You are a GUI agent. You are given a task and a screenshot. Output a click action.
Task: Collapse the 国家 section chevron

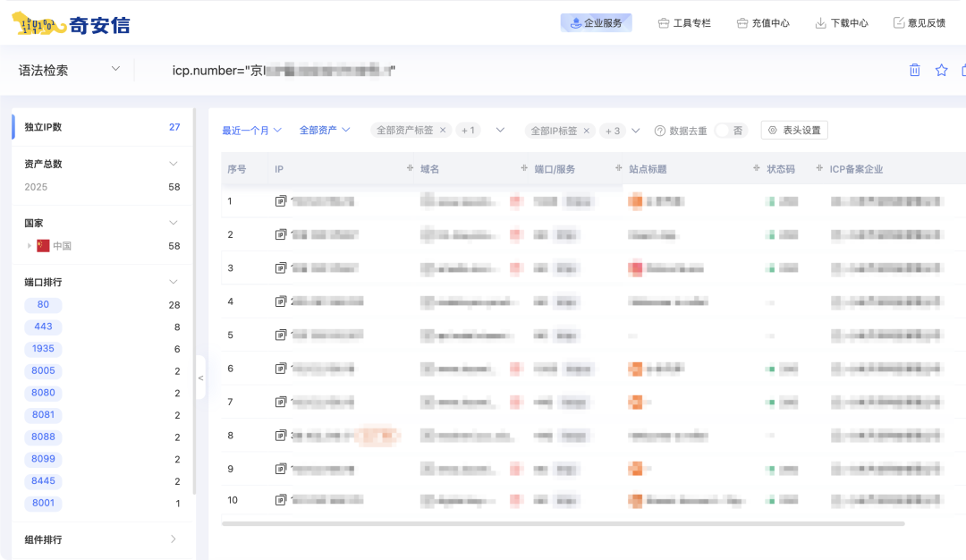point(174,223)
